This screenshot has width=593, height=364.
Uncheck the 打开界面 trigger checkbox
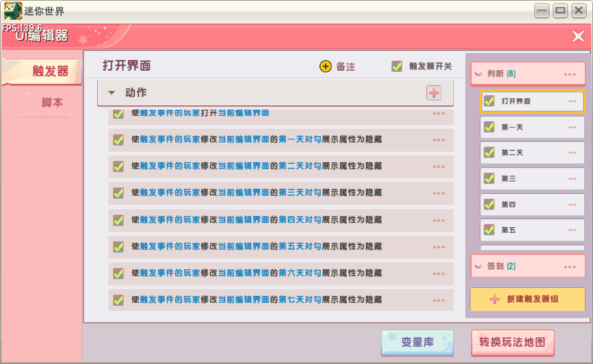tap(490, 101)
